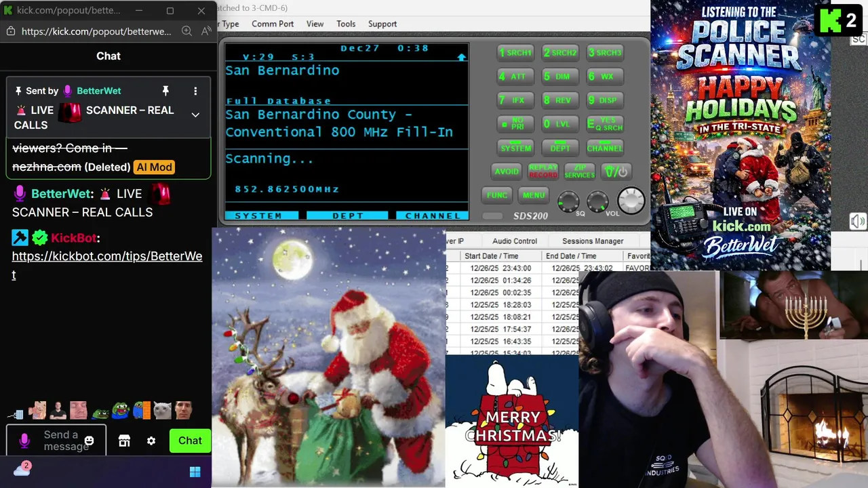The height and width of the screenshot is (488, 868).
Task: Open the Comm Port menu
Action: click(273, 24)
